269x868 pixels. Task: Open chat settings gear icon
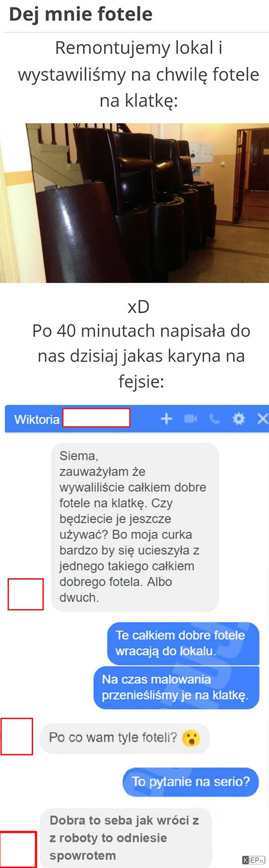pos(239,419)
